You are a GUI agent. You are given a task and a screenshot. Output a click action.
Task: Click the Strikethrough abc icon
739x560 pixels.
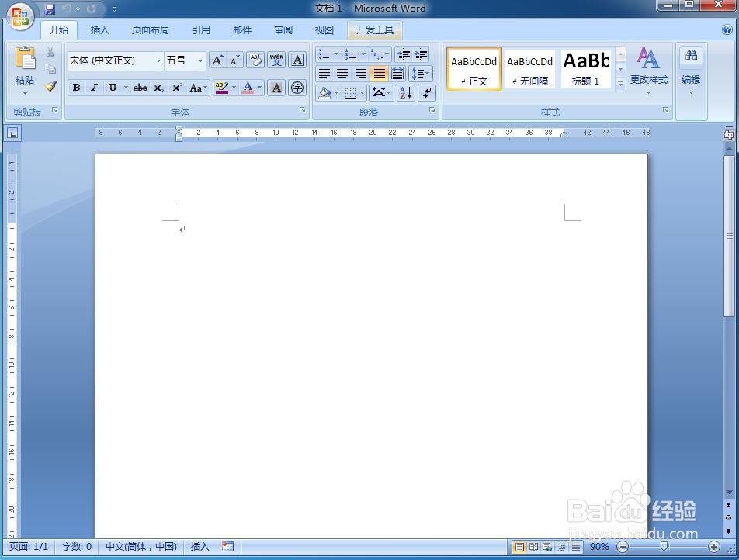point(141,88)
